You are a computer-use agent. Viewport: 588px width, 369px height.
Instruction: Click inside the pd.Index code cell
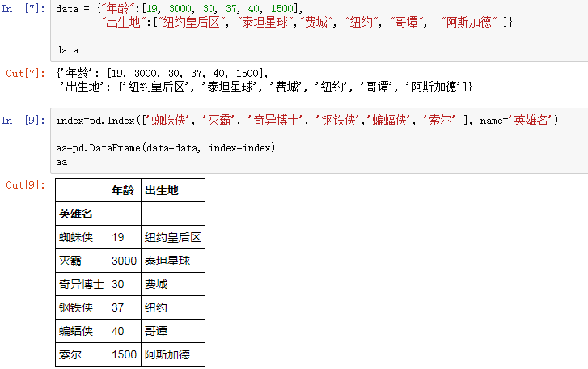click(319, 141)
